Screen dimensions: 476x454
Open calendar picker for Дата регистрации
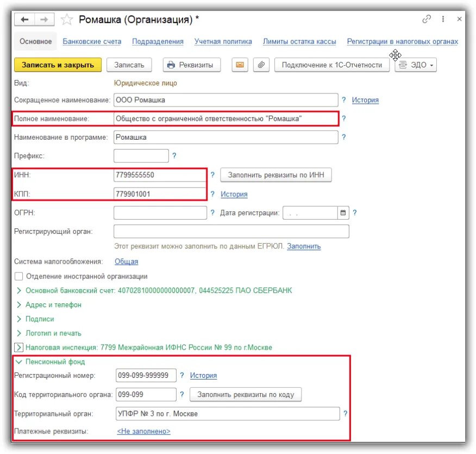343,213
